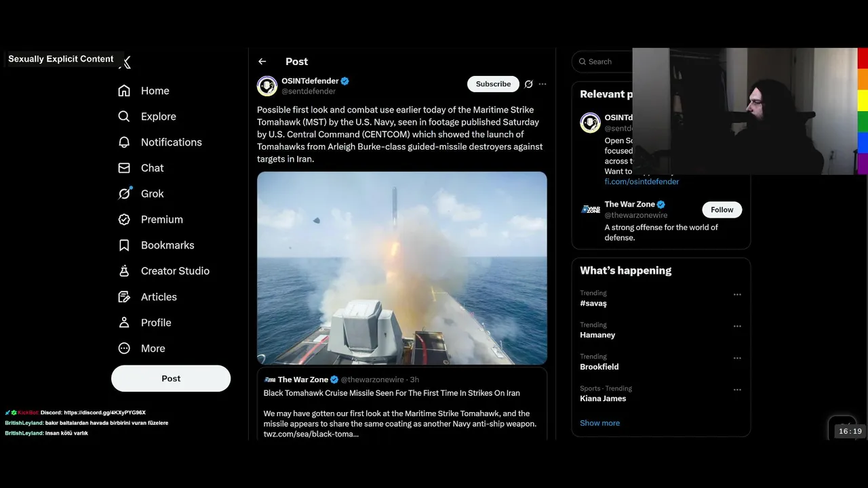Open the Creator Studio icon

[x=124, y=271]
